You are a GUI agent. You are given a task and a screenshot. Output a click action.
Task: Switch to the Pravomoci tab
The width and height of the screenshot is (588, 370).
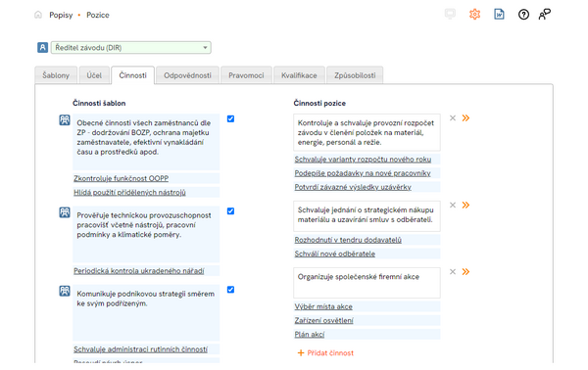pyautogui.click(x=246, y=75)
